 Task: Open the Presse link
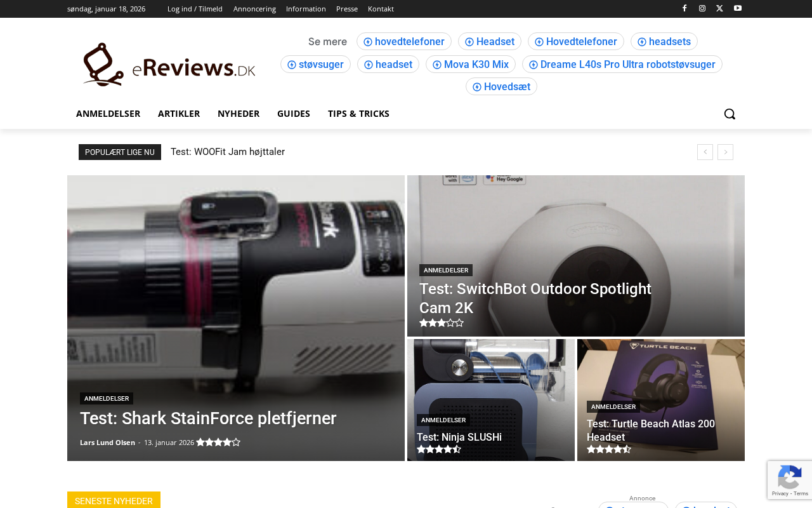[x=347, y=9]
